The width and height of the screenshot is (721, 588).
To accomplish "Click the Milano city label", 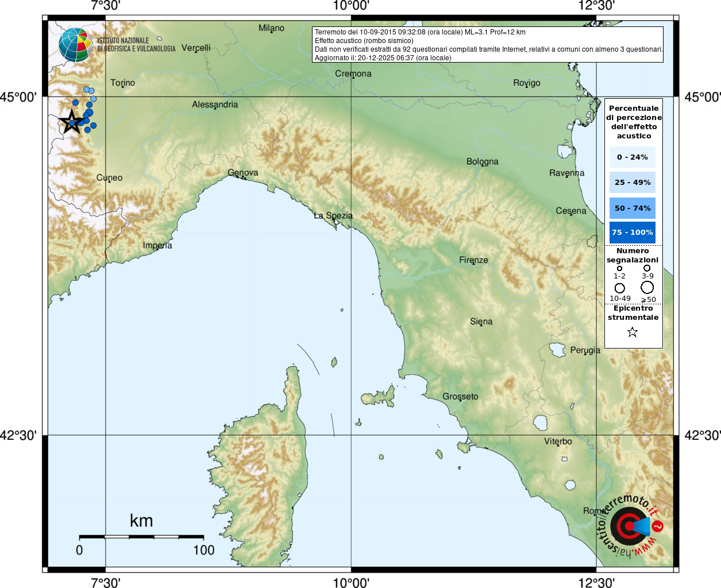I will click(271, 28).
